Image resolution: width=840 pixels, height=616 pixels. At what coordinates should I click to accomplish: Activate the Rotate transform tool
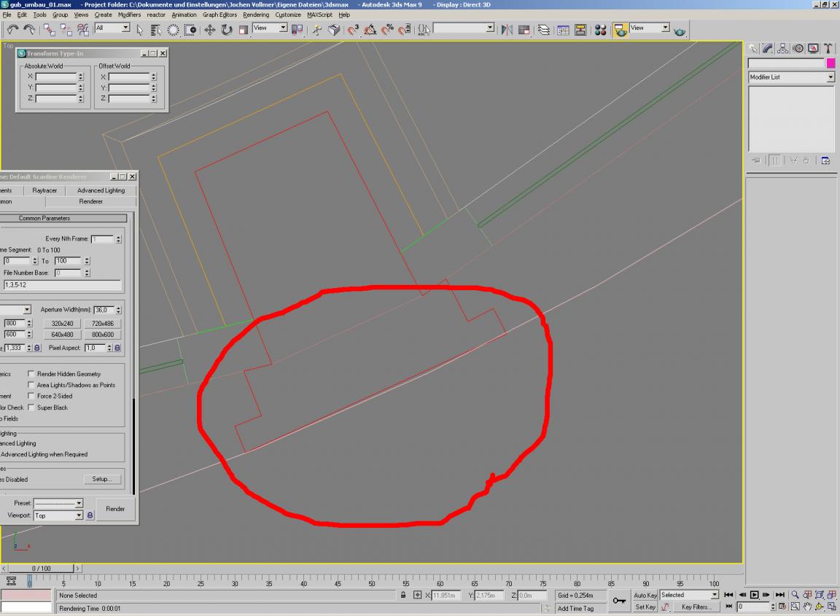click(x=226, y=29)
